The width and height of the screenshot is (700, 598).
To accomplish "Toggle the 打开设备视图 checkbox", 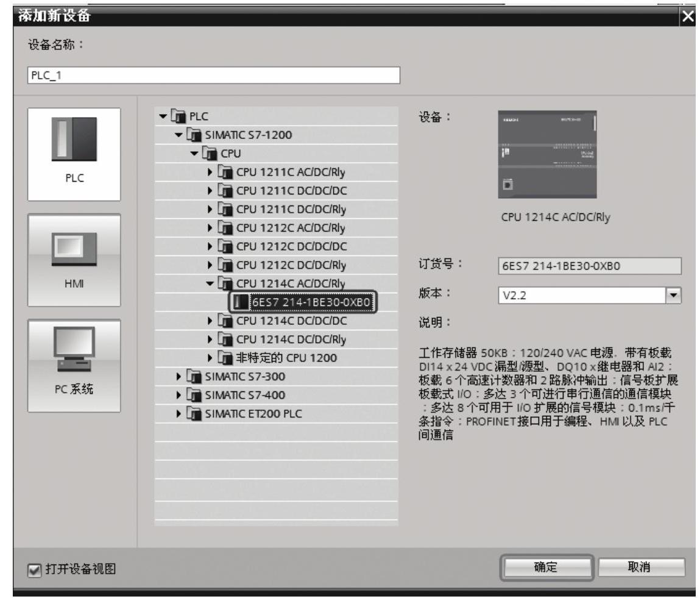I will [34, 571].
